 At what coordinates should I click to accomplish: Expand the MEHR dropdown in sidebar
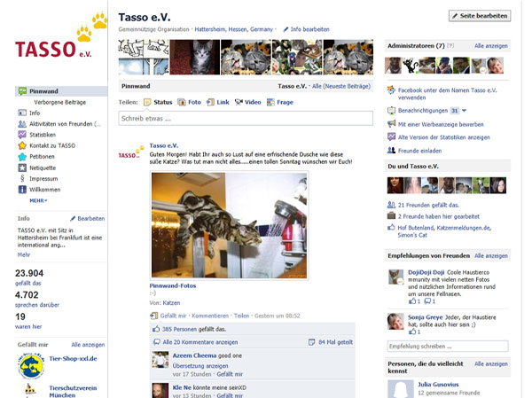tap(38, 200)
